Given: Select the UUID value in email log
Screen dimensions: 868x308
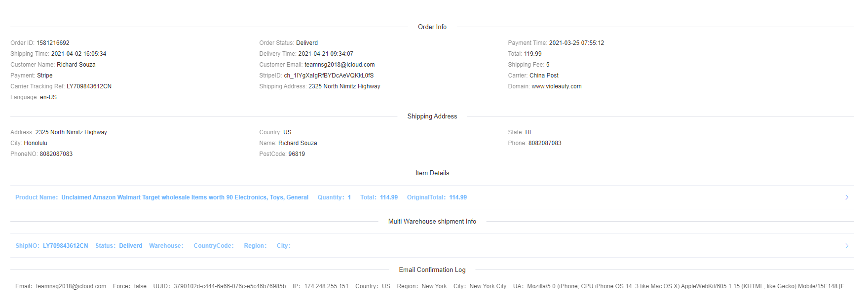Looking at the screenshot, I should point(229,286).
